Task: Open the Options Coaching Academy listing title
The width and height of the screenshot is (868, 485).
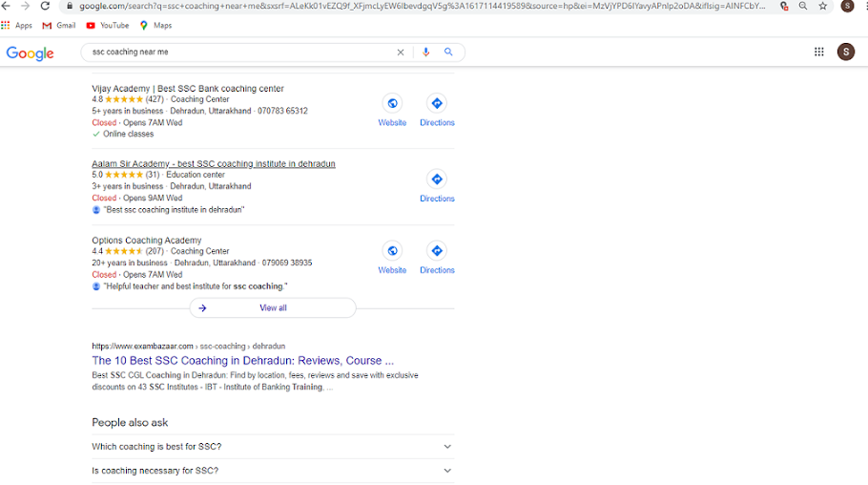Action: (x=147, y=241)
